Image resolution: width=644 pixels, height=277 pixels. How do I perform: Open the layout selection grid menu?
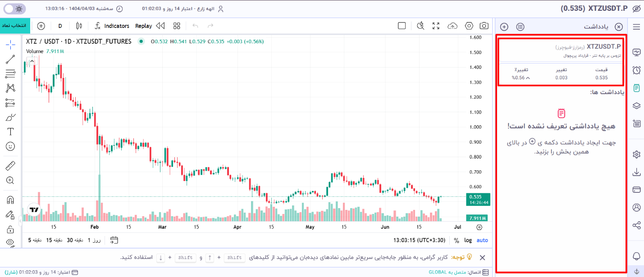177,26
